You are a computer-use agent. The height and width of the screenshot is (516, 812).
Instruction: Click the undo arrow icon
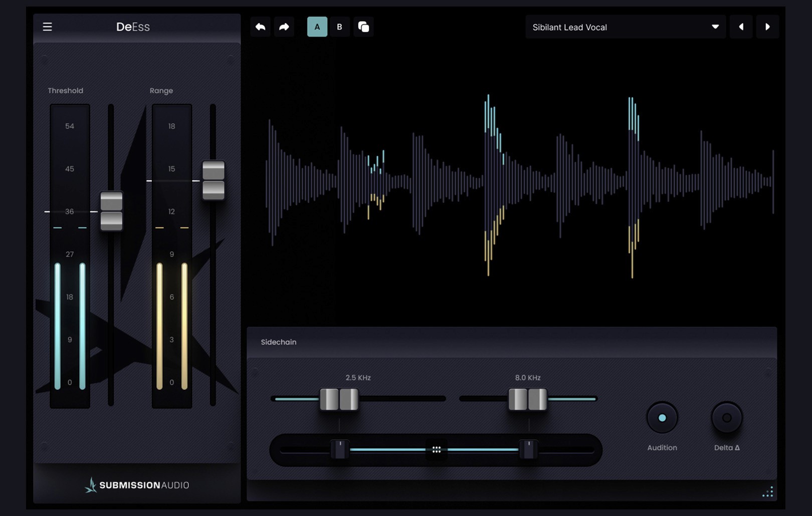260,27
